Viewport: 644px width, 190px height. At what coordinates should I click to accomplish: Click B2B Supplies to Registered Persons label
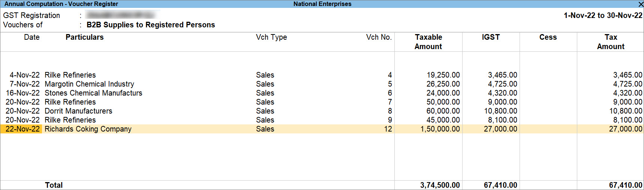click(151, 25)
